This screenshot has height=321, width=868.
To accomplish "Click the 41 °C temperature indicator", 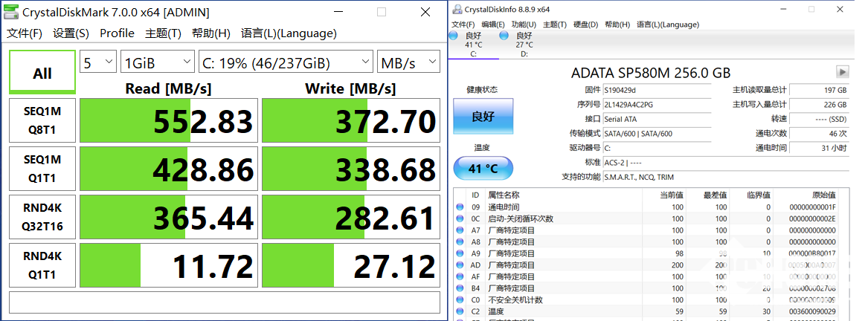I will click(483, 168).
